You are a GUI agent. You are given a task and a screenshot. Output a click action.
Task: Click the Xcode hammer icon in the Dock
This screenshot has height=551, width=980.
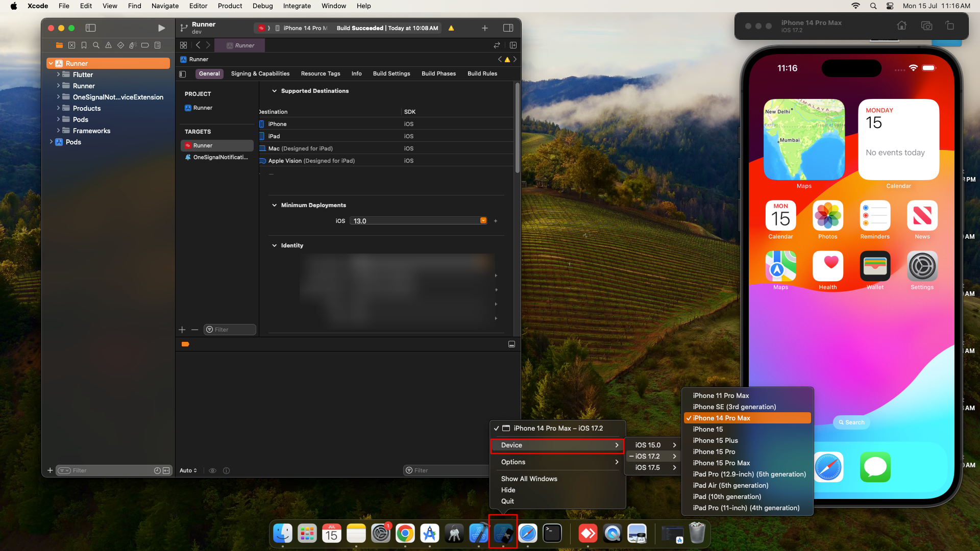478,534
